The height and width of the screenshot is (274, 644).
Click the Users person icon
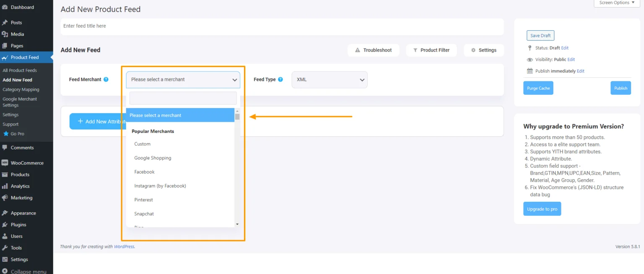5,236
